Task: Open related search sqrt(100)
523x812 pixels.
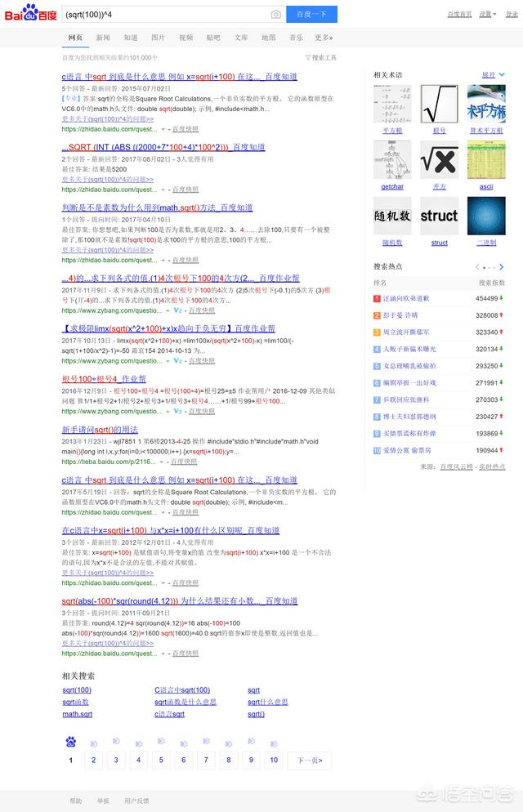Action: click(x=77, y=690)
